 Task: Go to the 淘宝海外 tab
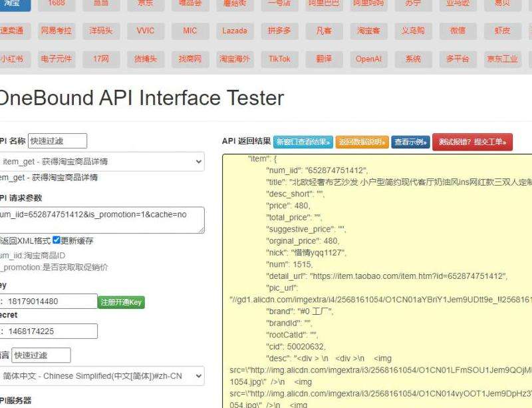click(x=235, y=59)
